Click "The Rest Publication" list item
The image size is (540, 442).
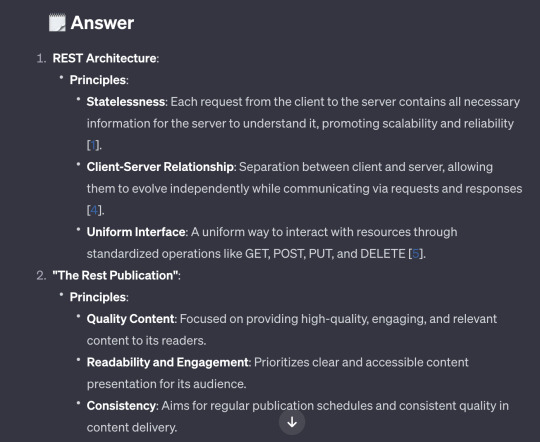pos(116,275)
